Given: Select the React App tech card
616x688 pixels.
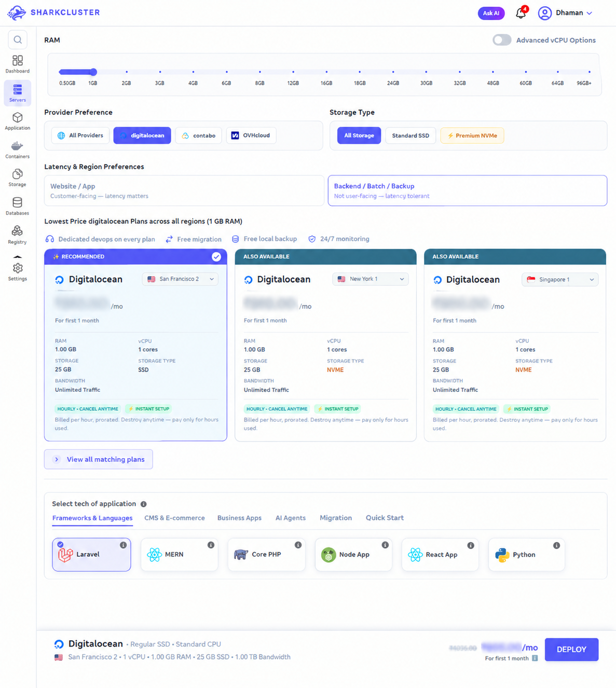Looking at the screenshot, I should tap(440, 555).
